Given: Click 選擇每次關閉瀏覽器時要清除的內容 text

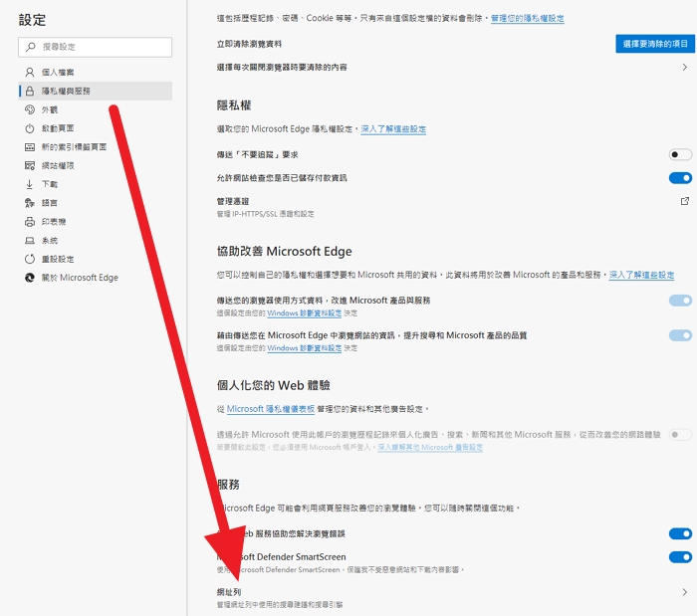Looking at the screenshot, I should (282, 67).
